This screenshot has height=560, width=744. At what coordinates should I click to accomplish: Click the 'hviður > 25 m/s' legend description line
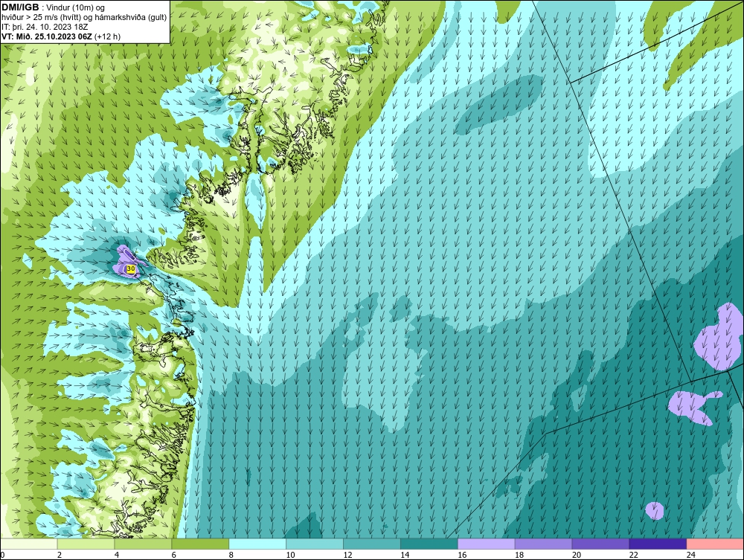[84, 18]
